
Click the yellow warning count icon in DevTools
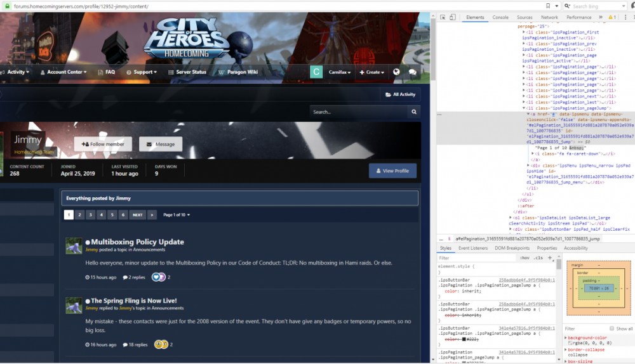coord(612,17)
